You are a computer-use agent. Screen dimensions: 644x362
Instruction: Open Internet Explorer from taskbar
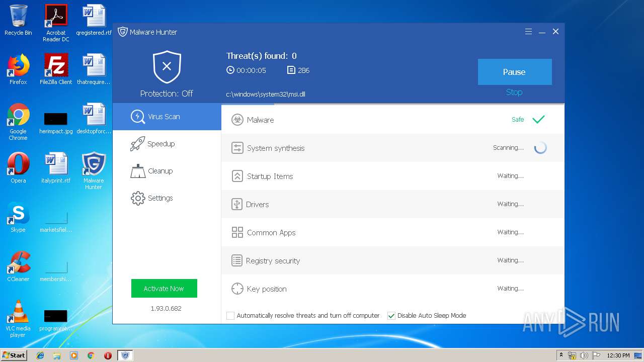pyautogui.click(x=40, y=355)
